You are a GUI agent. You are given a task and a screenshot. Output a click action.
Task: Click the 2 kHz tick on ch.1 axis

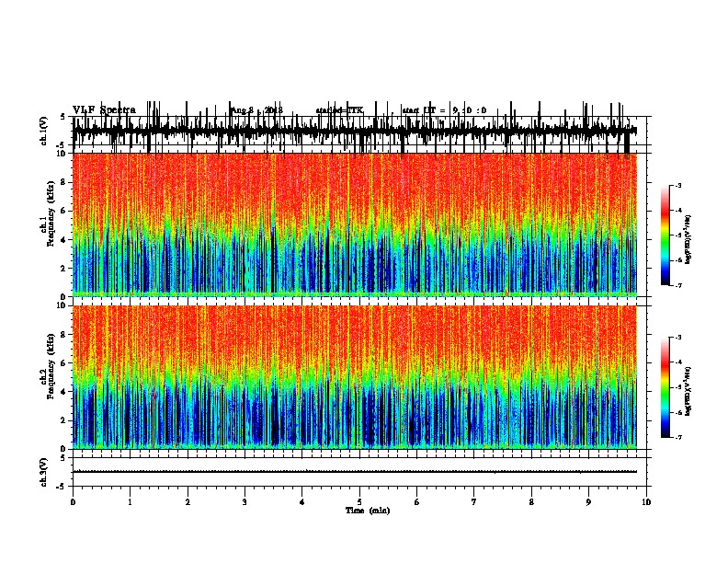point(64,268)
